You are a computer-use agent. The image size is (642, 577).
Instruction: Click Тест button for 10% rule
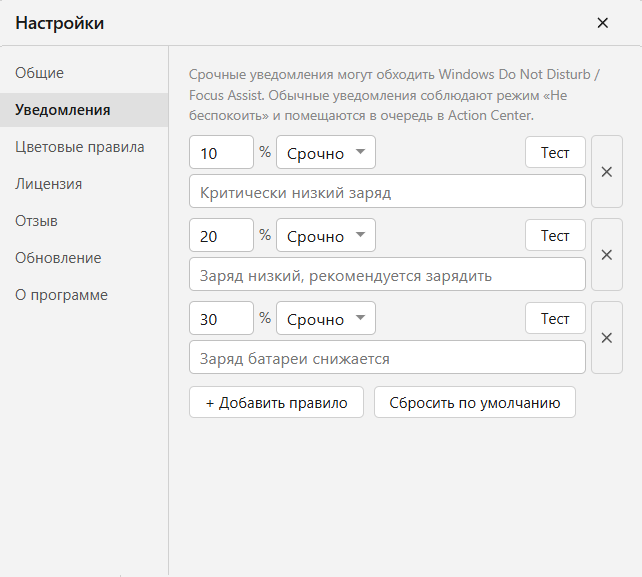(x=555, y=152)
